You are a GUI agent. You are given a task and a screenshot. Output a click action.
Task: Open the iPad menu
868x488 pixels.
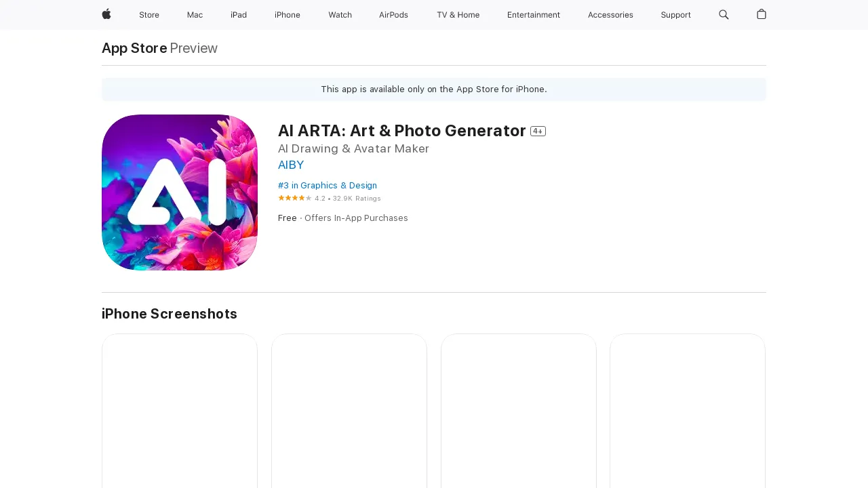coord(239,15)
